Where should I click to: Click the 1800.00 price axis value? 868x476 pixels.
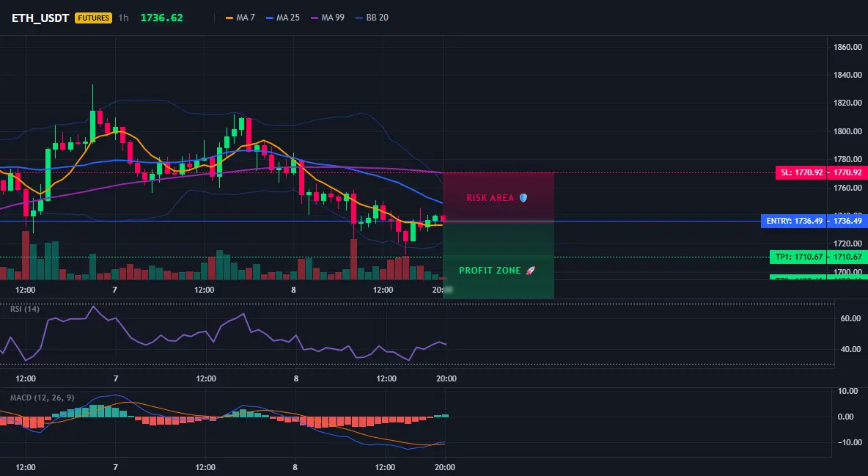[847, 131]
